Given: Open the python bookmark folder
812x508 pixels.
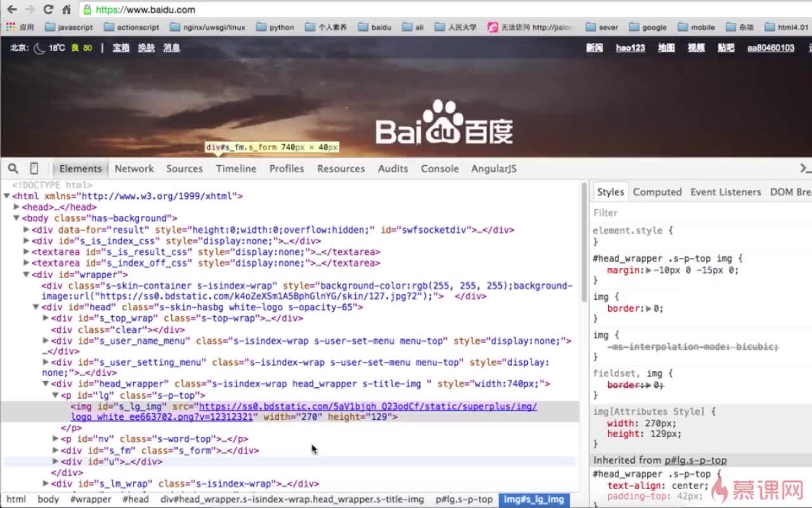Looking at the screenshot, I should pos(275,27).
